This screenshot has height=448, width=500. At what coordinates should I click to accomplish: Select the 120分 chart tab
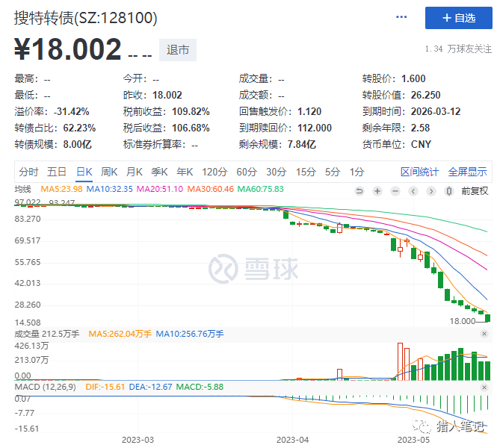click(x=214, y=172)
